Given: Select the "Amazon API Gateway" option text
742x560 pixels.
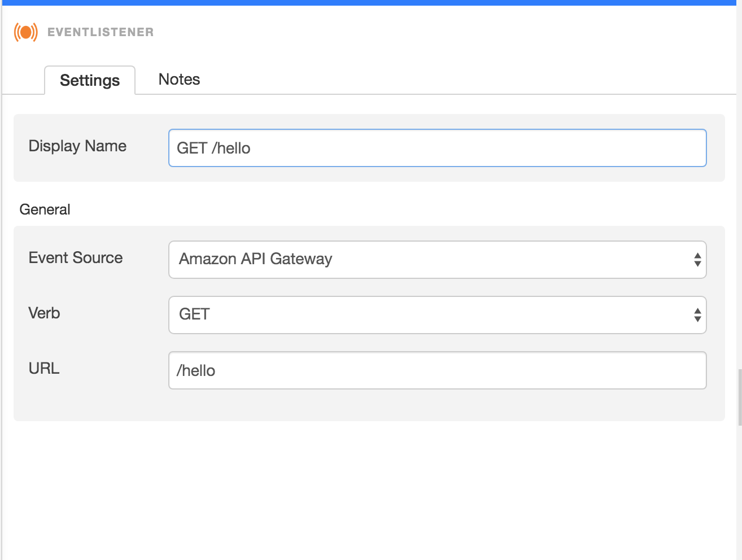Looking at the screenshot, I should coord(255,259).
